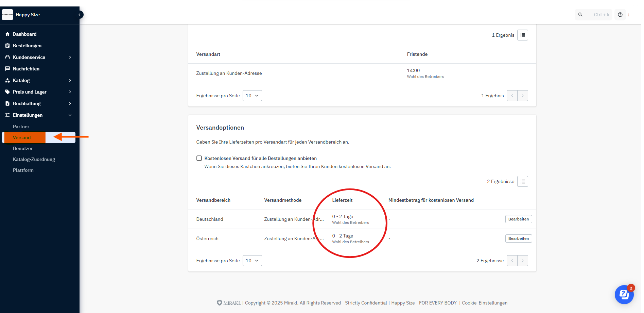Enable Kostenlosen Versand für alle Bestellungen checkbox
Screen dimensions: 644x313
tap(199, 158)
